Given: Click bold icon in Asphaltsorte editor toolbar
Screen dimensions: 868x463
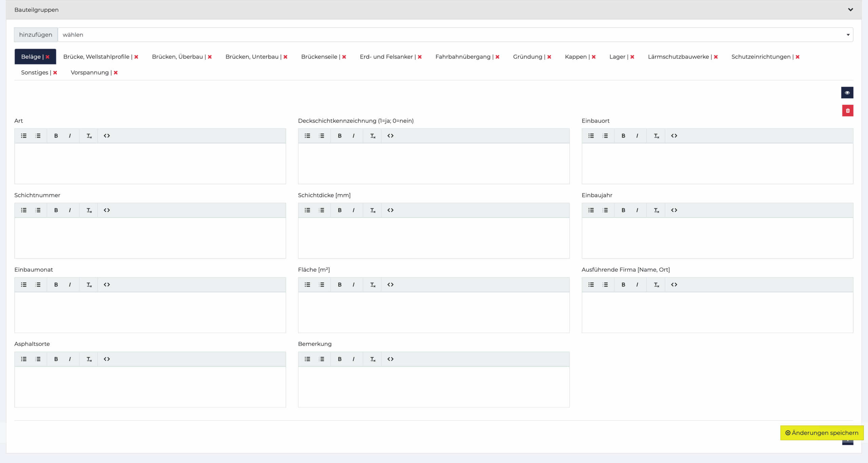Looking at the screenshot, I should [56, 359].
